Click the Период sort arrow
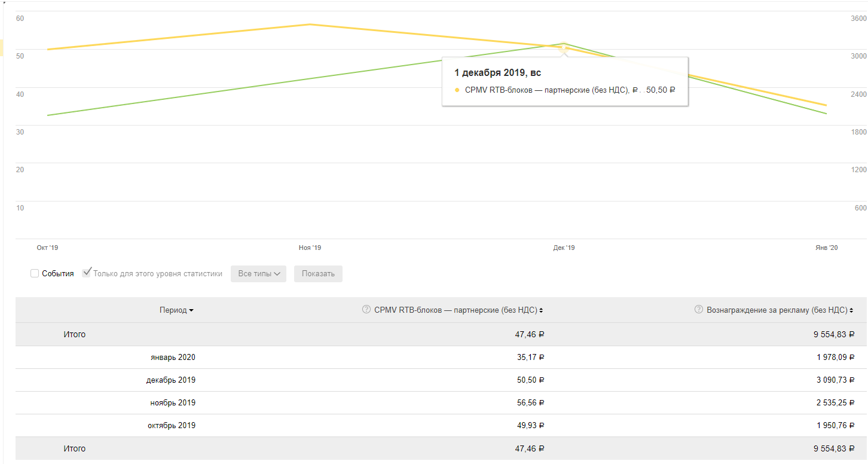This screenshot has height=464, width=868. click(x=191, y=310)
